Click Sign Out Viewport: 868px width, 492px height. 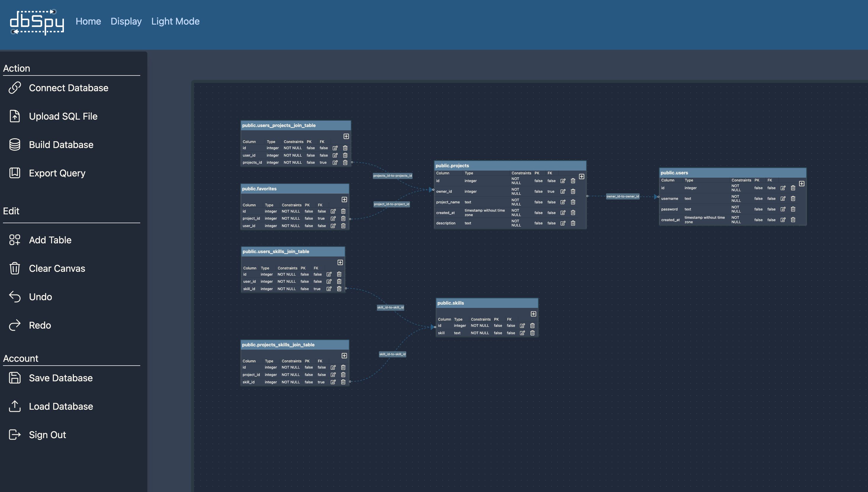coord(47,435)
